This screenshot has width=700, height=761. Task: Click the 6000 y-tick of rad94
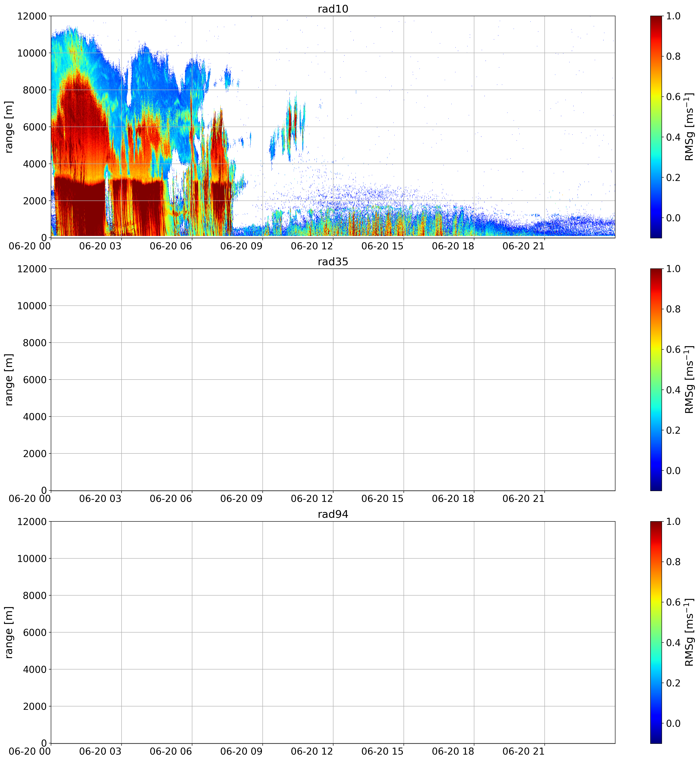(x=35, y=632)
